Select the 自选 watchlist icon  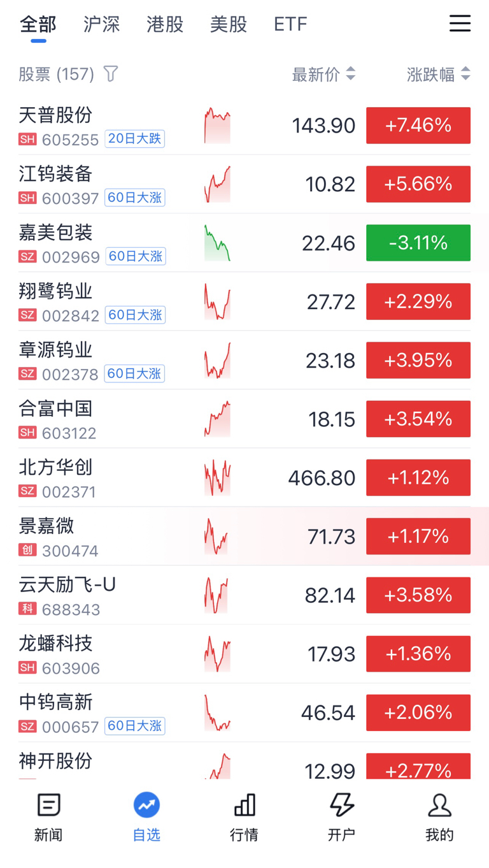click(x=146, y=806)
